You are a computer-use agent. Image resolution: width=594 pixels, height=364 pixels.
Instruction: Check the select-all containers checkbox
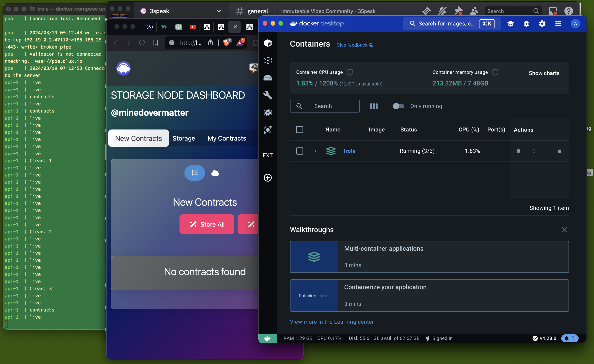click(x=300, y=130)
